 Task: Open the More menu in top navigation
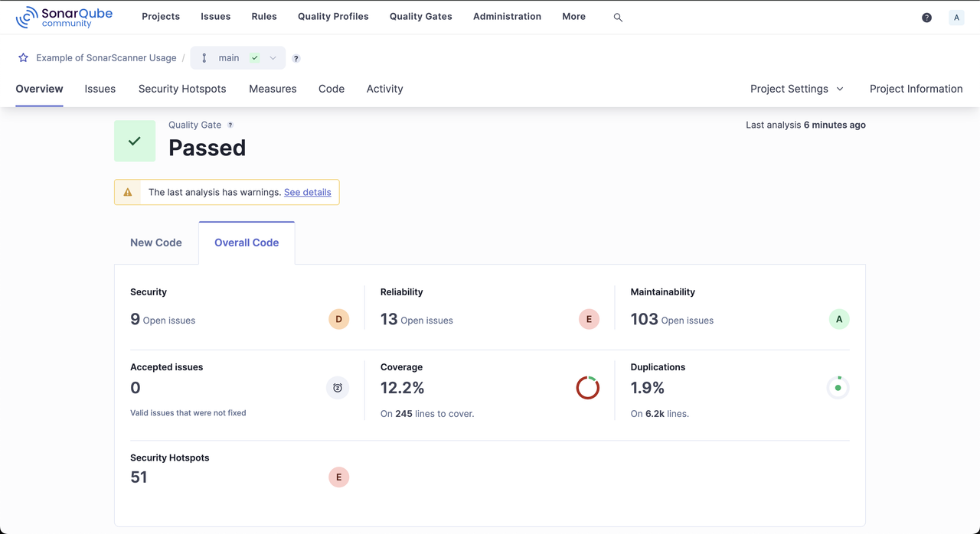click(x=573, y=17)
